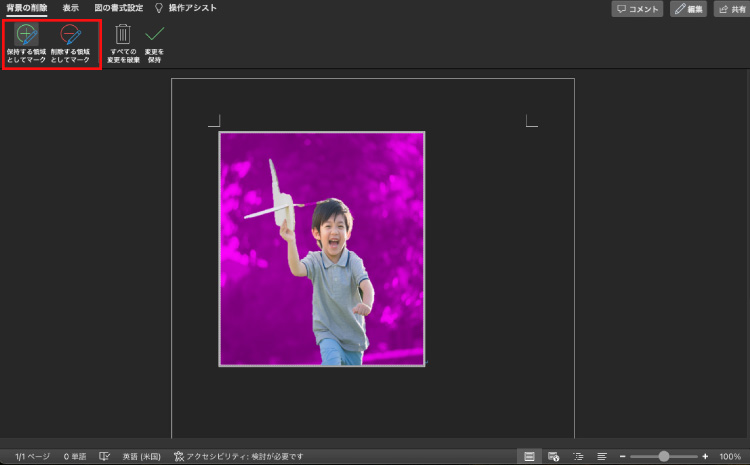Switch to print layout view icon

tap(529, 456)
